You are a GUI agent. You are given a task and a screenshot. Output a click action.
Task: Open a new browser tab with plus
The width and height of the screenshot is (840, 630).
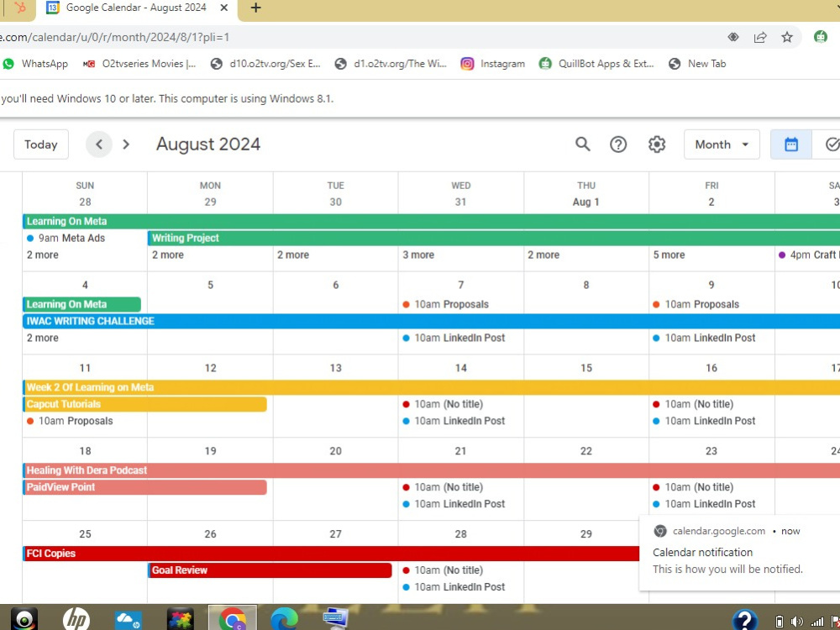coord(255,8)
